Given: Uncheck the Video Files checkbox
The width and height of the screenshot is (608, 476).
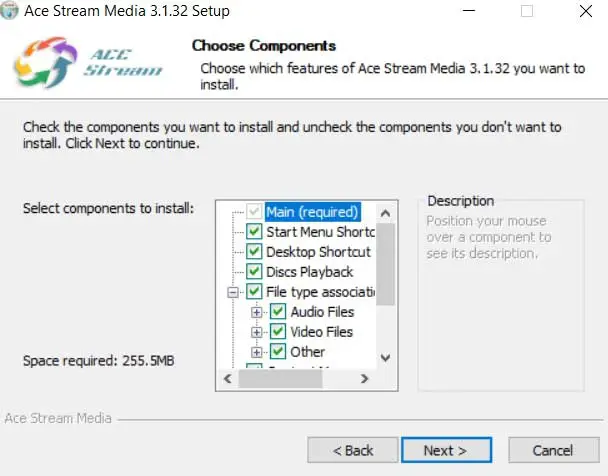Looking at the screenshot, I should coord(278,332).
